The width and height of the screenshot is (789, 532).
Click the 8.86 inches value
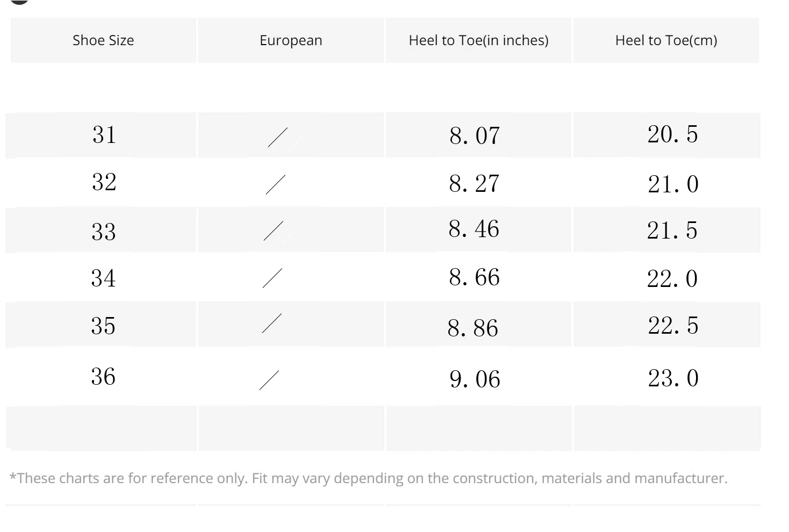472,328
